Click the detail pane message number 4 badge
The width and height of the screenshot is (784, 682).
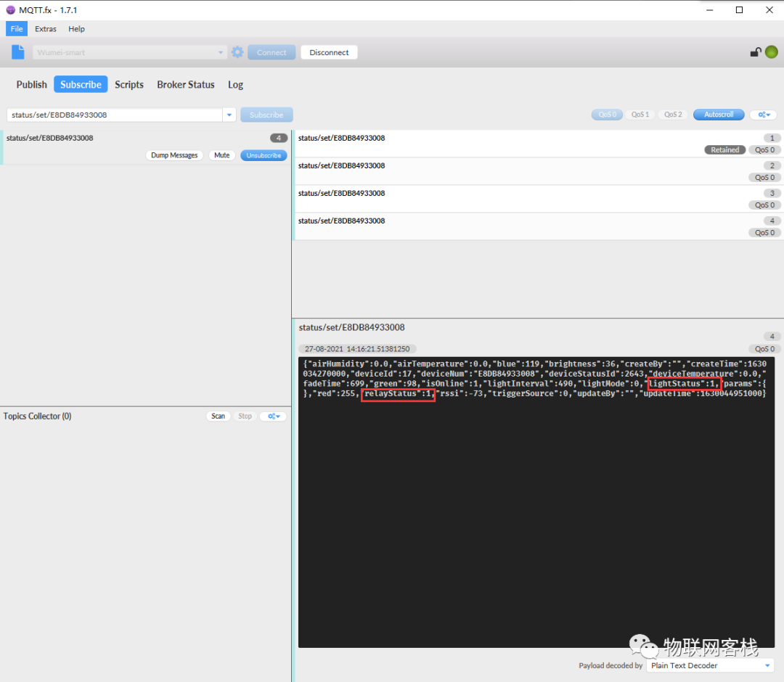pos(772,336)
